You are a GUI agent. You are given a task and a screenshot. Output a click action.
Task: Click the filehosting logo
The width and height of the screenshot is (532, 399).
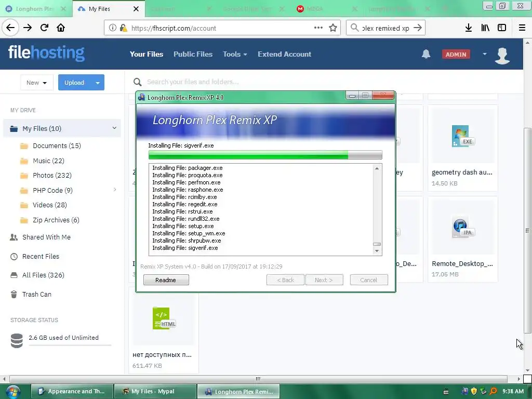click(46, 54)
